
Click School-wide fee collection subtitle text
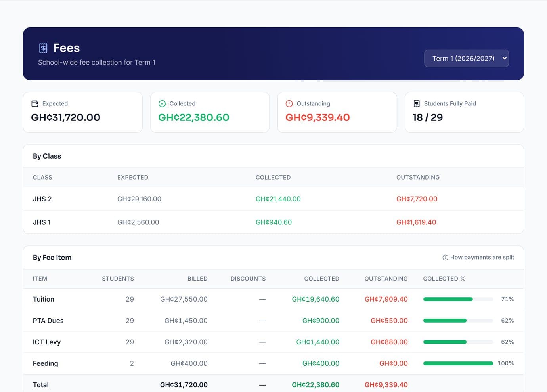click(x=97, y=62)
